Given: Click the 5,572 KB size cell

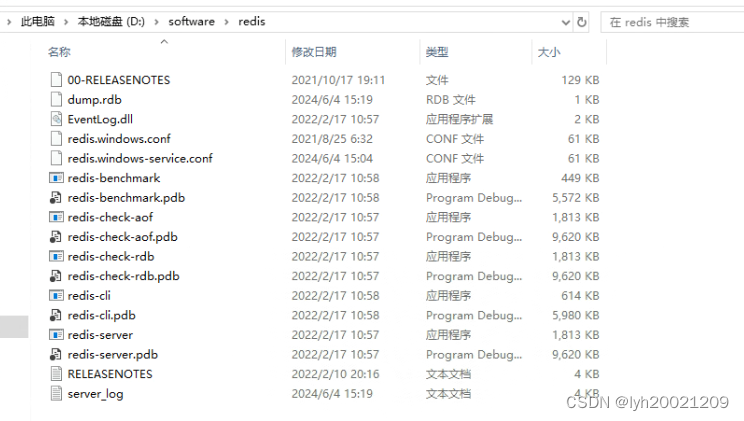Looking at the screenshot, I should (576, 197).
